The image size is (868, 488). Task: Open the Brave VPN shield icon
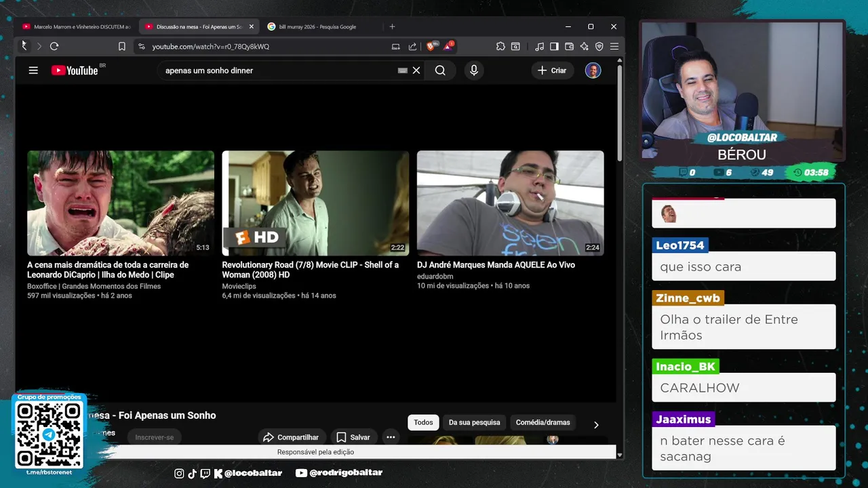point(599,46)
